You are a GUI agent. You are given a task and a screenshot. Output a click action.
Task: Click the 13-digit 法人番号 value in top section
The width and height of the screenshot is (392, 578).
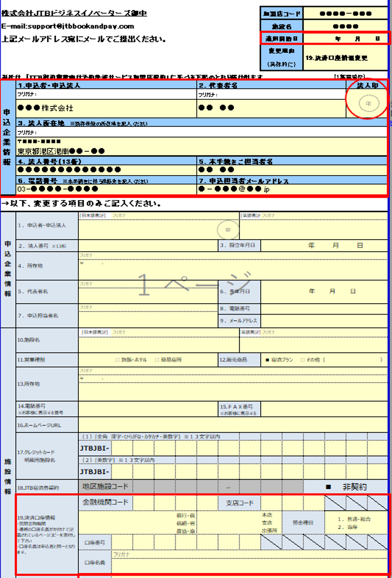point(106,169)
